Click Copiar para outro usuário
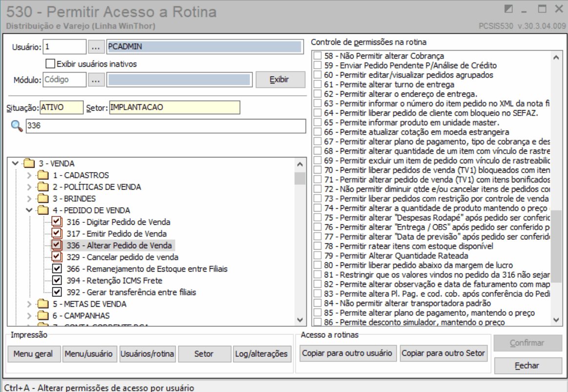This screenshot has height=392, width=568. pyautogui.click(x=347, y=353)
